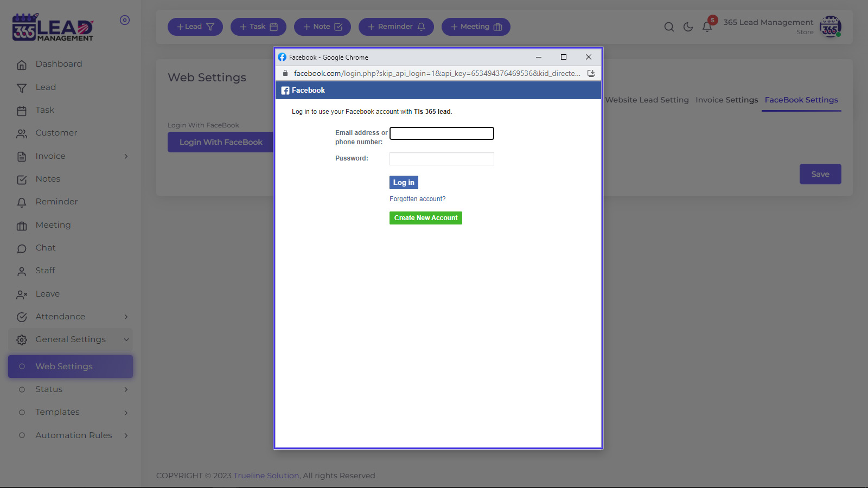Expand the Automation Rules submenu chevron
This screenshot has width=868, height=488.
pos(126,435)
